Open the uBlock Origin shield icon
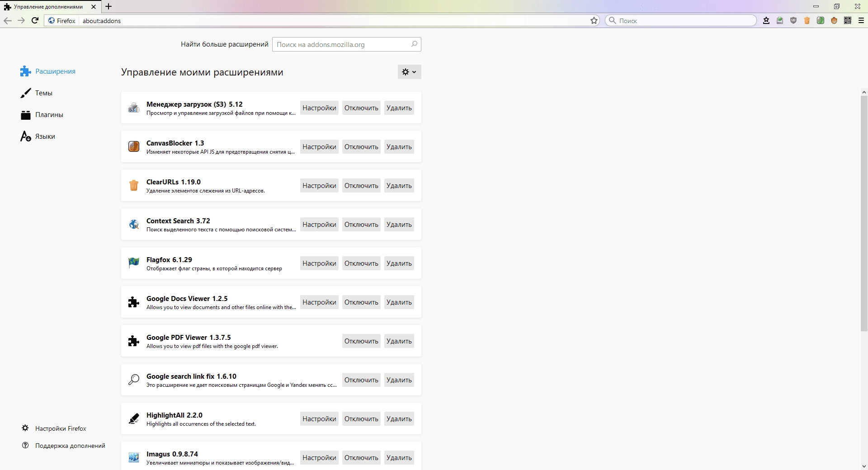This screenshot has height=470, width=868. pos(793,20)
